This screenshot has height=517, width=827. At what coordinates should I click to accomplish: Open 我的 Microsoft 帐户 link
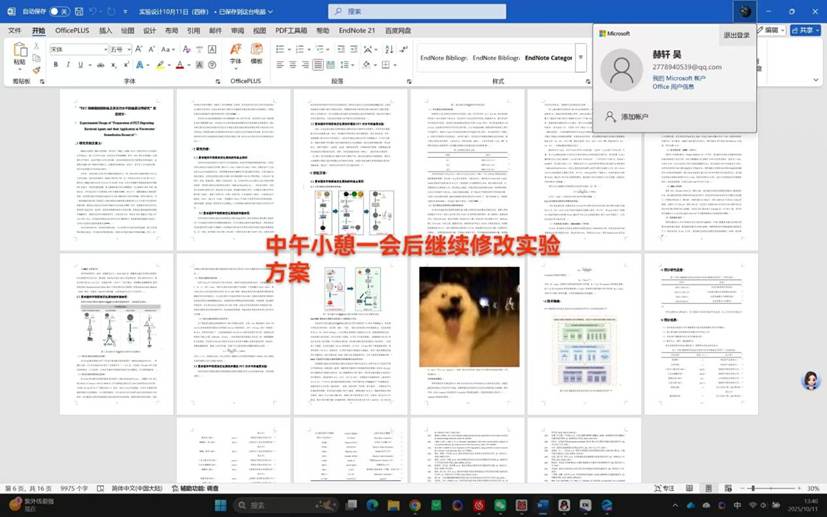pyautogui.click(x=679, y=78)
